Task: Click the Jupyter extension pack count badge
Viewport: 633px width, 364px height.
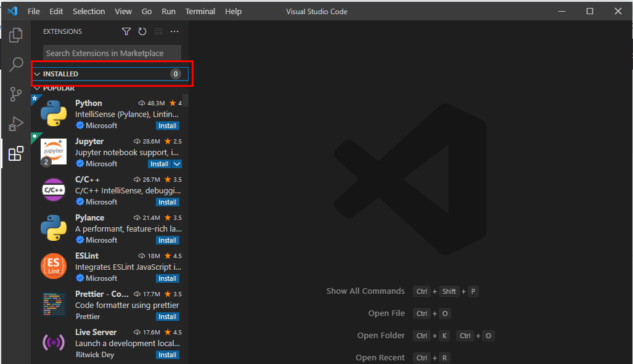Action: click(46, 162)
